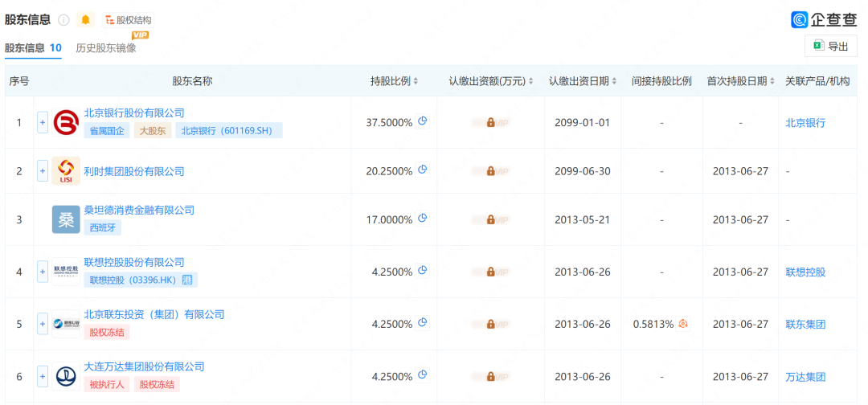Click the 大连万达集团 logo thumbnail
Viewport: 868px width, 405px height.
(66, 377)
